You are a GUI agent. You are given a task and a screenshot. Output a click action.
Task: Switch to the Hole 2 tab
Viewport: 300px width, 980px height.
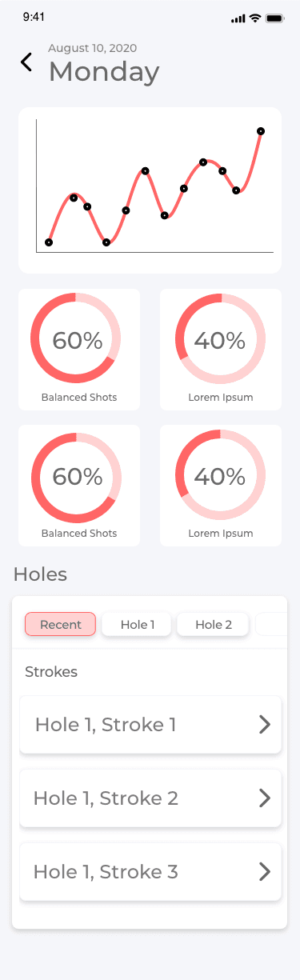click(x=213, y=624)
